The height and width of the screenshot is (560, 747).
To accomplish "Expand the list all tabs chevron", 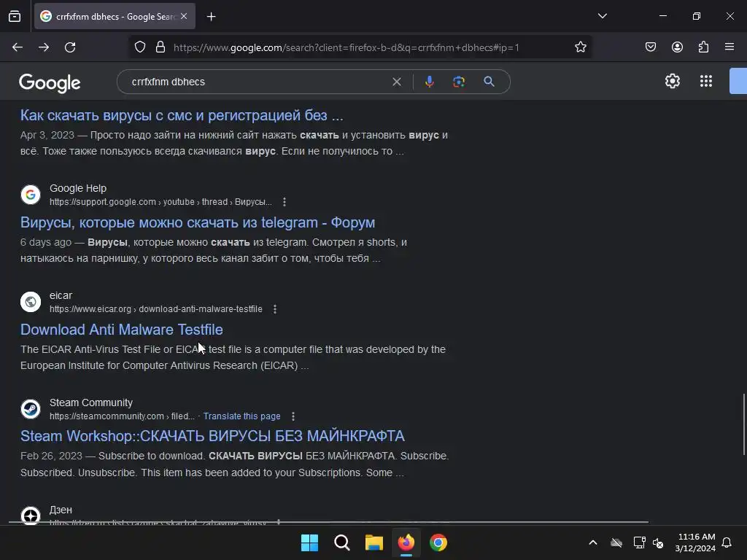I will (602, 16).
